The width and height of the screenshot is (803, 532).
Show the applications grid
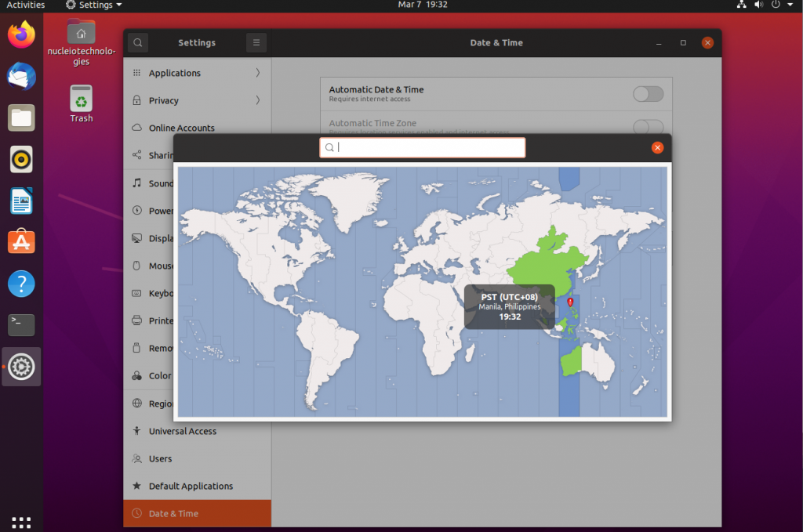click(21, 522)
